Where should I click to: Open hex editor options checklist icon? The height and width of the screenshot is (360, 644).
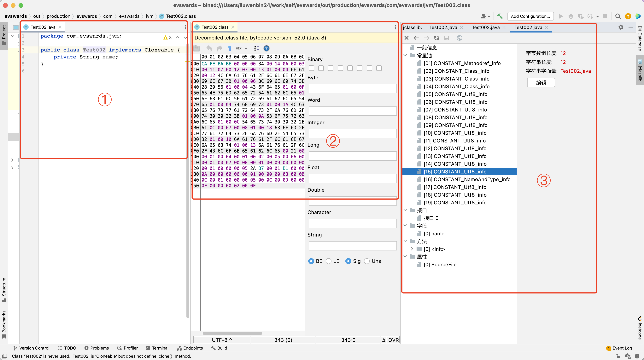[256, 48]
